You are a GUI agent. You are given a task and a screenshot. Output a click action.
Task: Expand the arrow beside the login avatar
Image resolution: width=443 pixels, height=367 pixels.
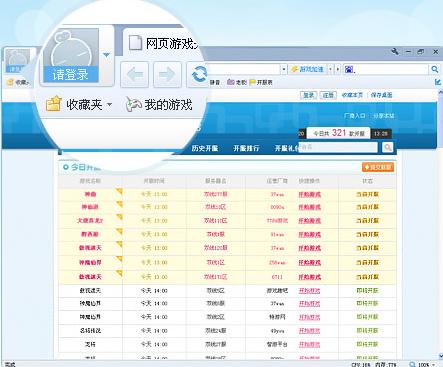click(x=106, y=55)
